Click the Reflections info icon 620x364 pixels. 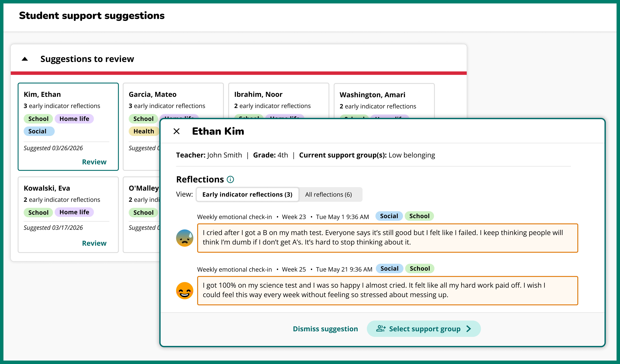(x=230, y=180)
